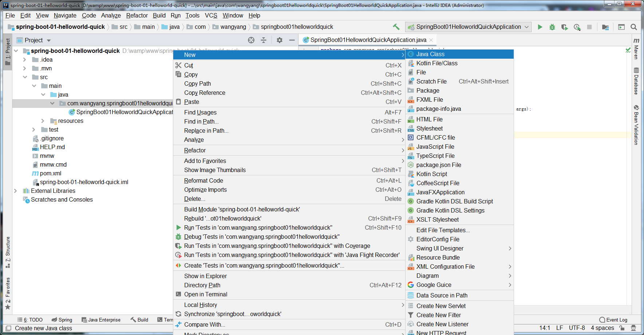Image resolution: width=644 pixels, height=335 pixels.
Task: Open the Java Enterprise tool window button
Action: pyautogui.click(x=101, y=320)
